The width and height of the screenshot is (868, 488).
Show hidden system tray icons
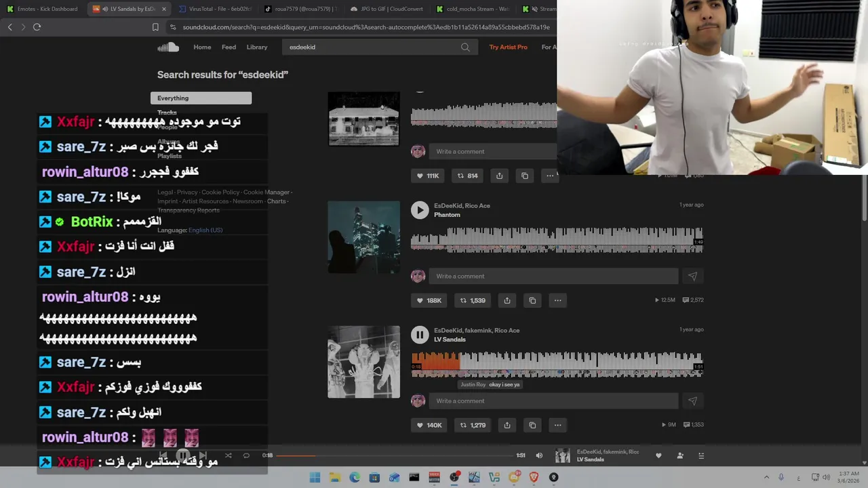coord(767,477)
